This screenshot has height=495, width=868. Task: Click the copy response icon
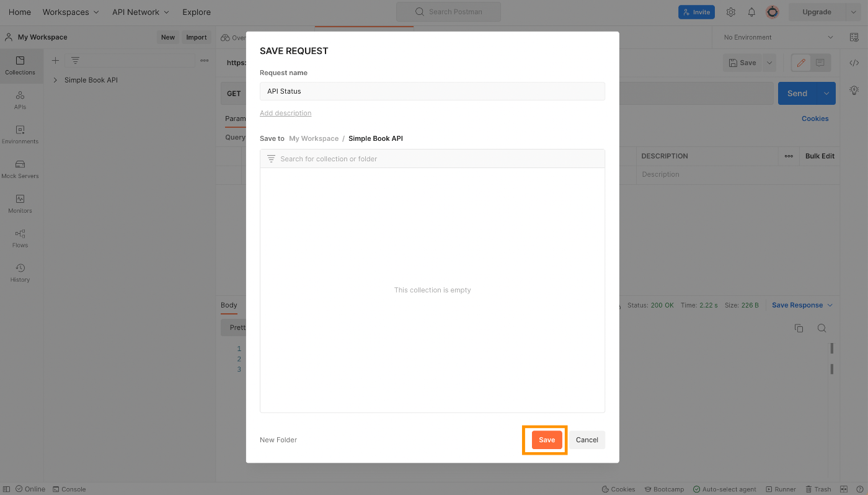(799, 328)
